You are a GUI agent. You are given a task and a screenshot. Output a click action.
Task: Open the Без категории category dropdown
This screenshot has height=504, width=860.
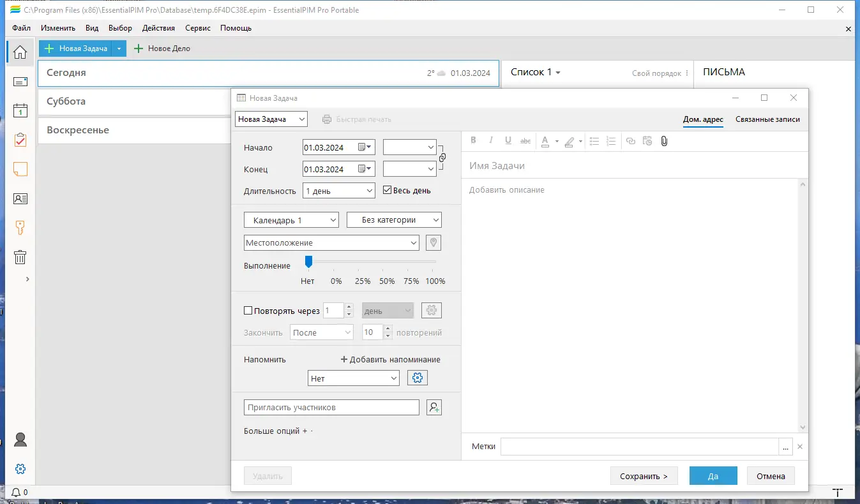point(394,220)
